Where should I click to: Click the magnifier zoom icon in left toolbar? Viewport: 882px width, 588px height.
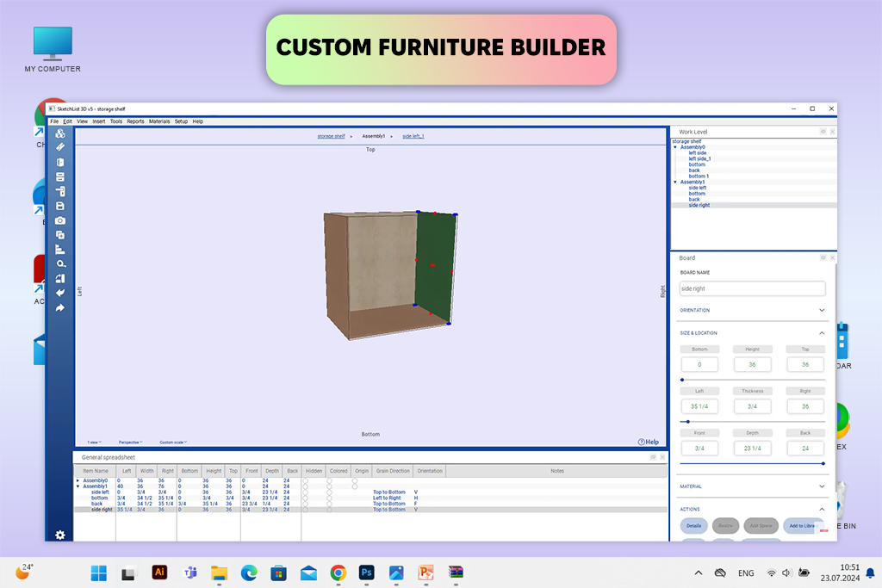(60, 263)
